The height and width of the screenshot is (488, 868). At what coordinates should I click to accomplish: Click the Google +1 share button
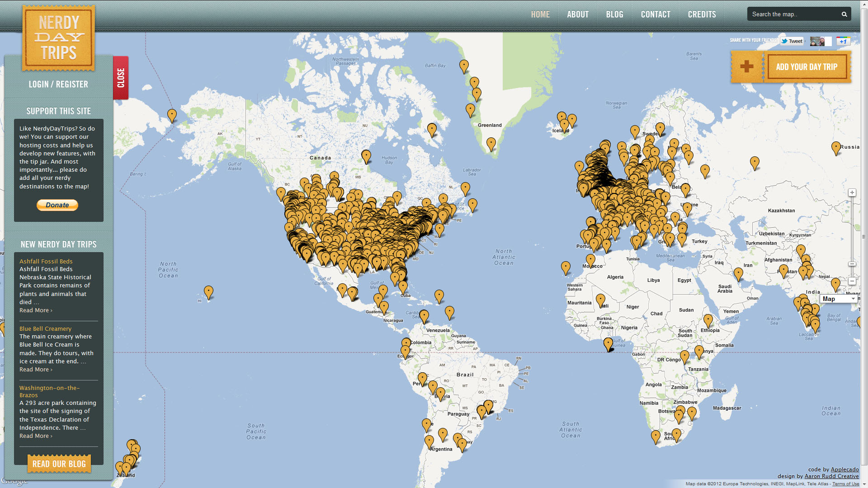click(x=843, y=41)
